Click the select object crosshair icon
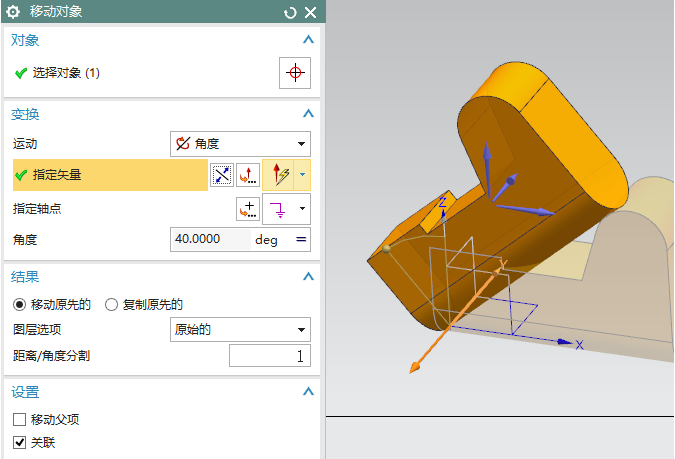675x459 pixels. (294, 73)
